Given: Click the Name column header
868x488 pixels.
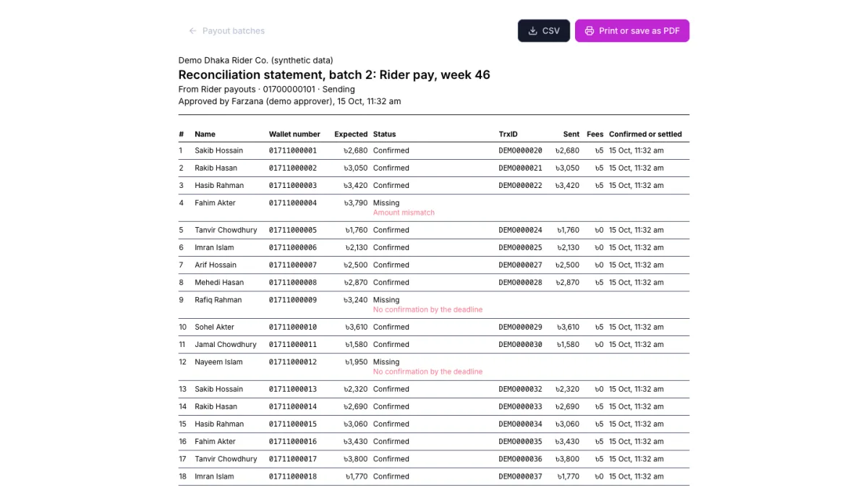Looking at the screenshot, I should [205, 134].
